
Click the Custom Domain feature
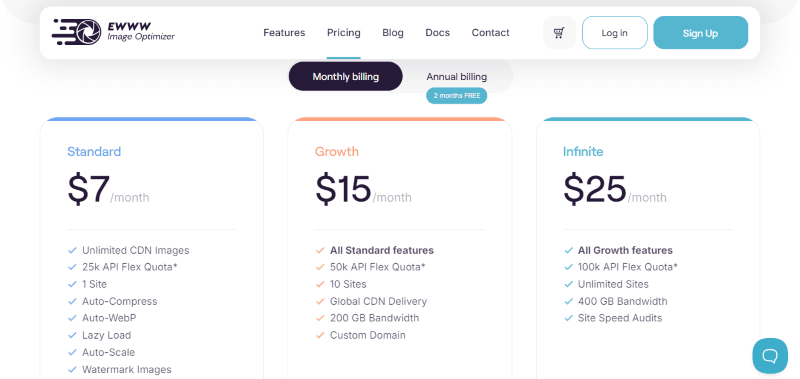coord(368,335)
